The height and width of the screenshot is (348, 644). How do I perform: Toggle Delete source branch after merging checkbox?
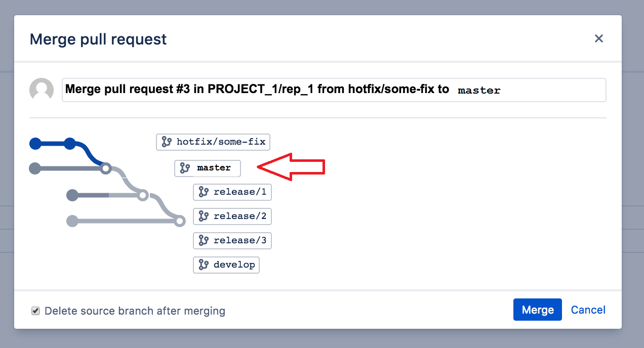pyautogui.click(x=35, y=311)
